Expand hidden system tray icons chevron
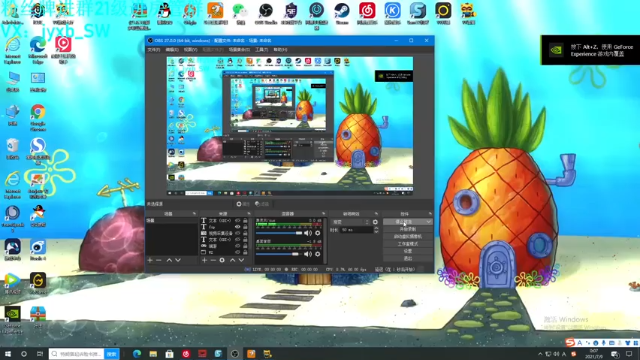640x360 pixels. (540, 354)
